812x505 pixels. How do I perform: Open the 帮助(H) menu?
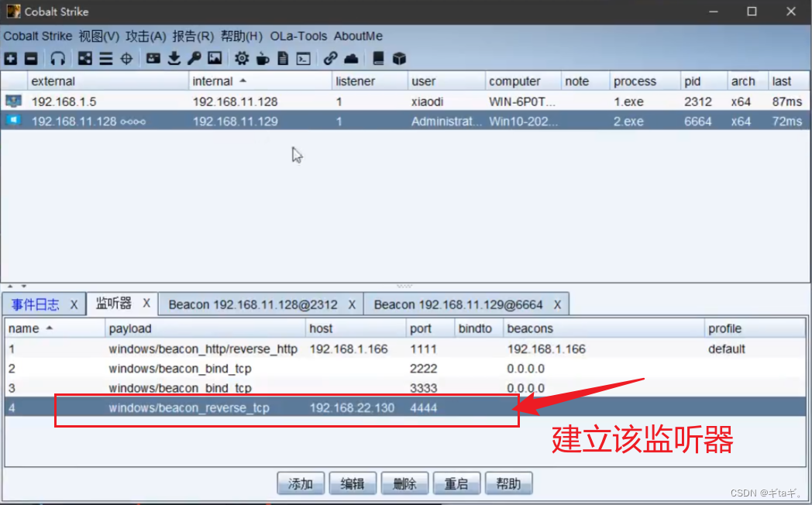point(242,36)
